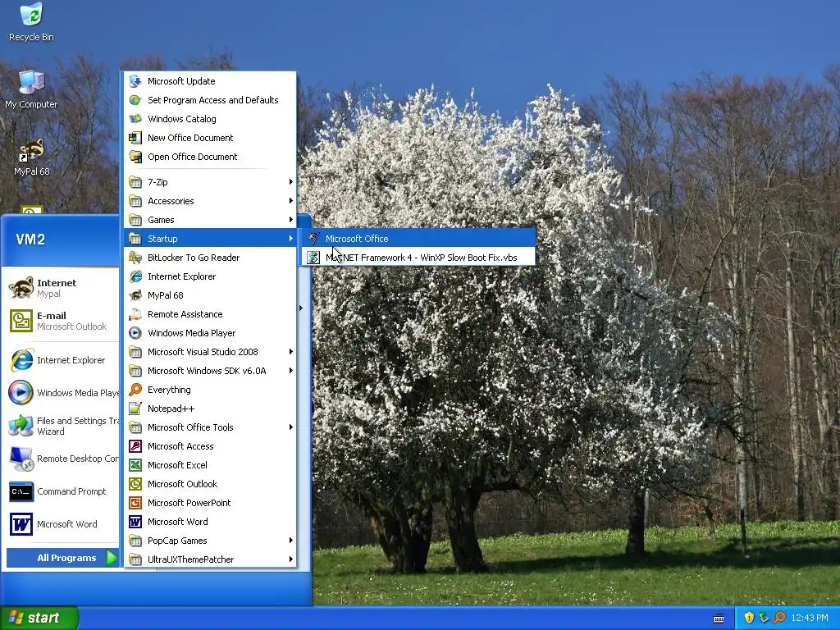Expand the UltraUXThemePatcher submenu arrow

[x=291, y=559]
